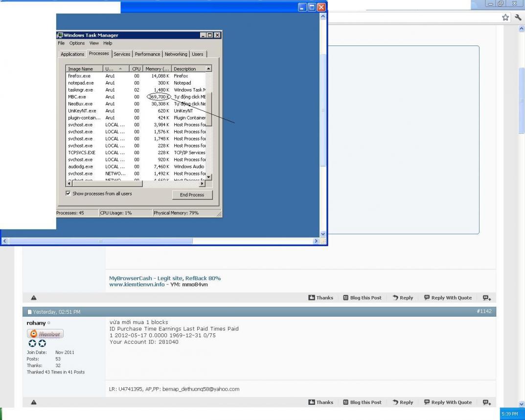Click the taskbar clock showing 5:39 PM

pos(510,414)
